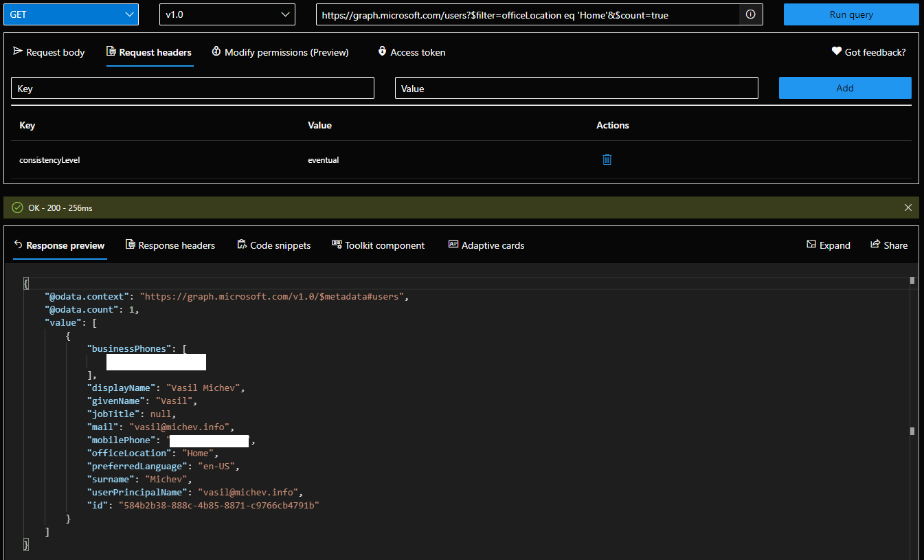Open the Code snippets tab
Screen dimensions: 924x560
pyautogui.click(x=273, y=245)
